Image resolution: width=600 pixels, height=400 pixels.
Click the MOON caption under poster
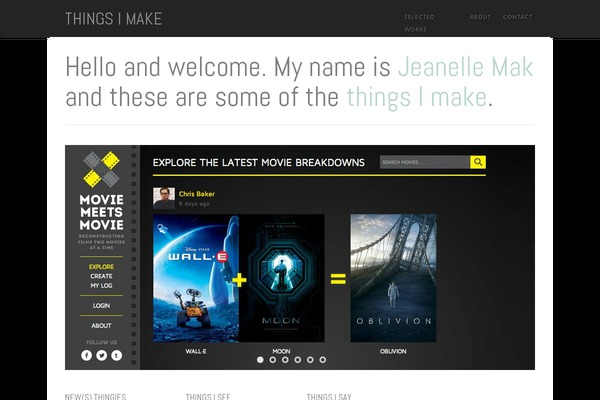(x=281, y=351)
